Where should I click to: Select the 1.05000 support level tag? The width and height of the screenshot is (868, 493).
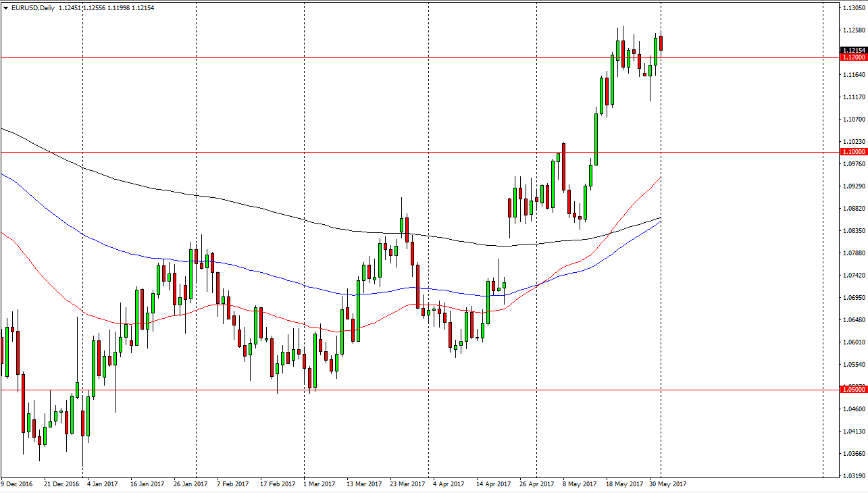tap(852, 390)
